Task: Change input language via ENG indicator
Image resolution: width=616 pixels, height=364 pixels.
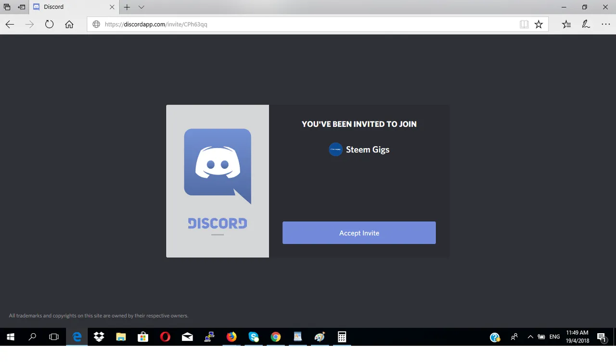Action: 555,337
